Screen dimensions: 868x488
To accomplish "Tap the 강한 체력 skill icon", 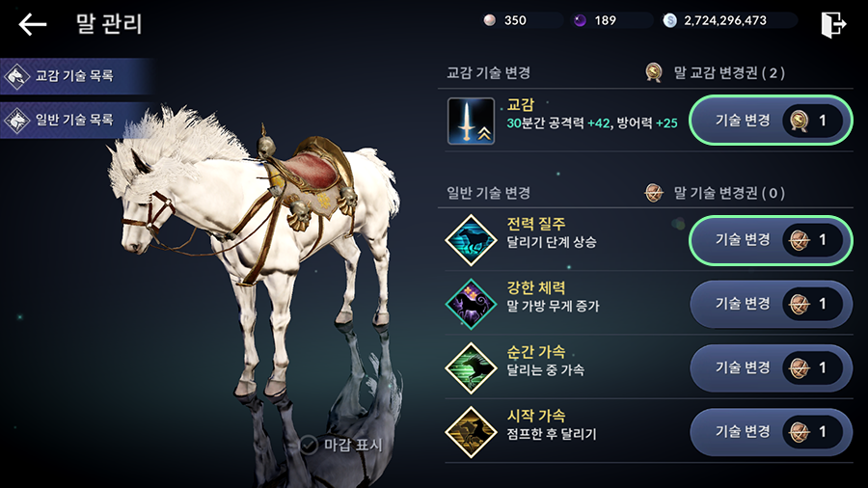I will (471, 305).
